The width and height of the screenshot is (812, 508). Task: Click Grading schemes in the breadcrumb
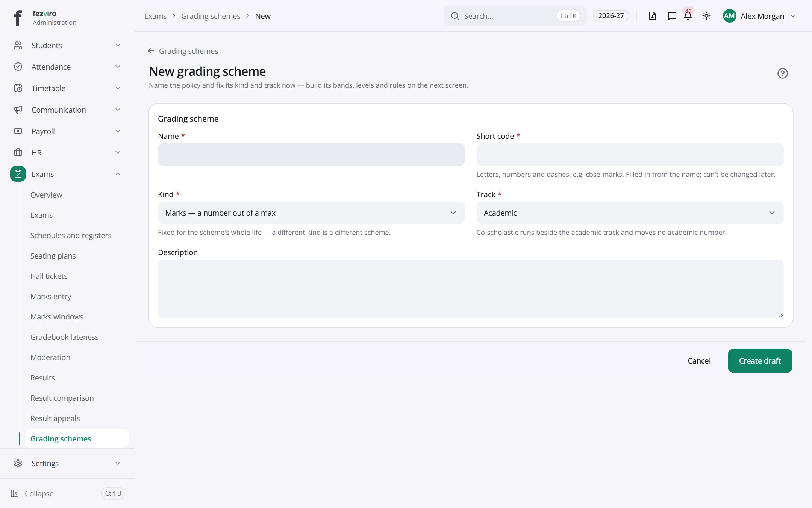tap(211, 16)
